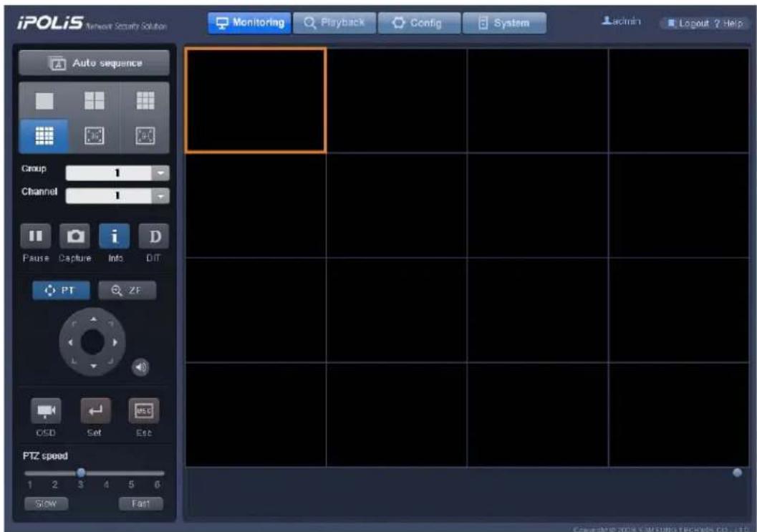Click the first full-screen view icon

click(94, 135)
